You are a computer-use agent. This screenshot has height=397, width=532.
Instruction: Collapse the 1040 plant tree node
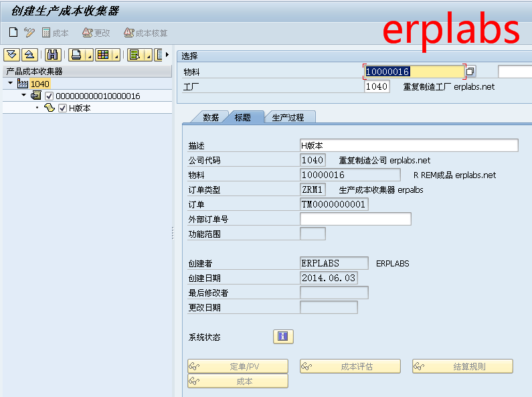[x=11, y=83]
